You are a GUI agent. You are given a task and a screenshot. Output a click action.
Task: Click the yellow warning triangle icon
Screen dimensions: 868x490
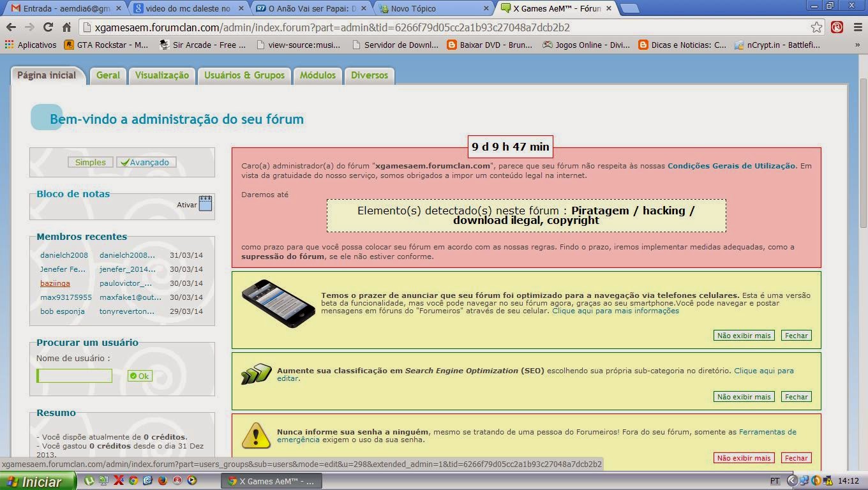tap(257, 435)
